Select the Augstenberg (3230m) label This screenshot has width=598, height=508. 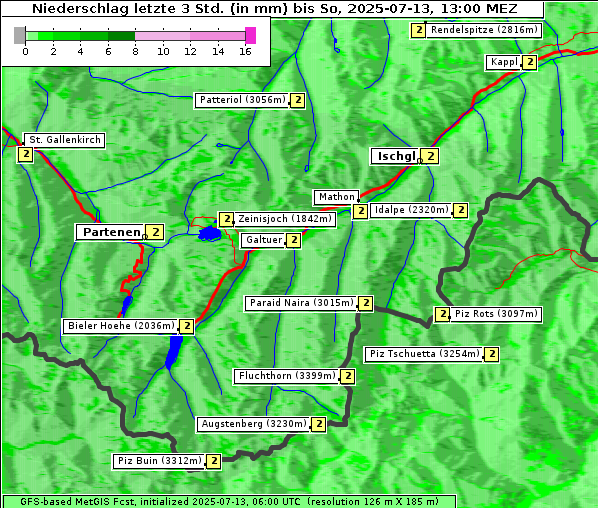(x=254, y=424)
